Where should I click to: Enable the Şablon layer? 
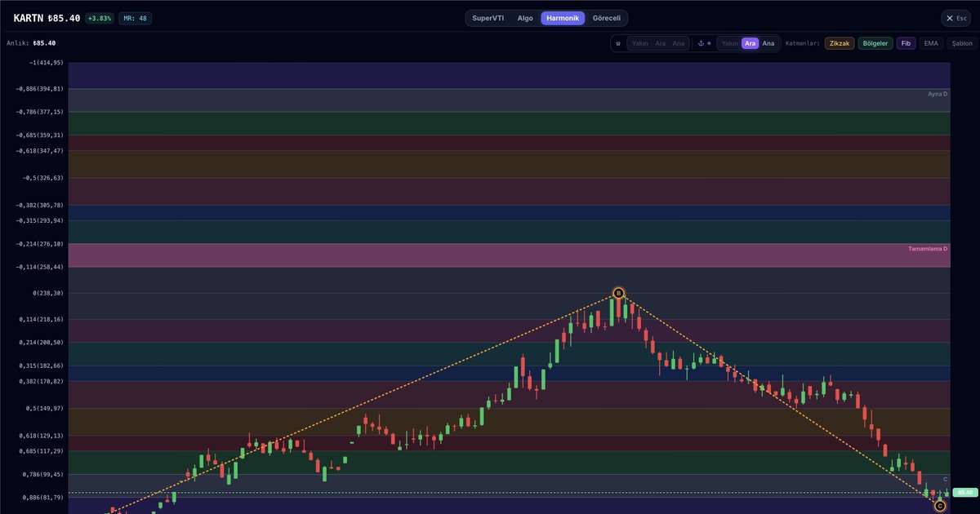point(962,43)
